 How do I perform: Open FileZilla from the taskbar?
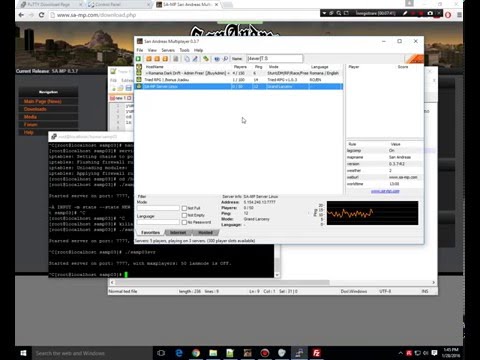(316, 353)
